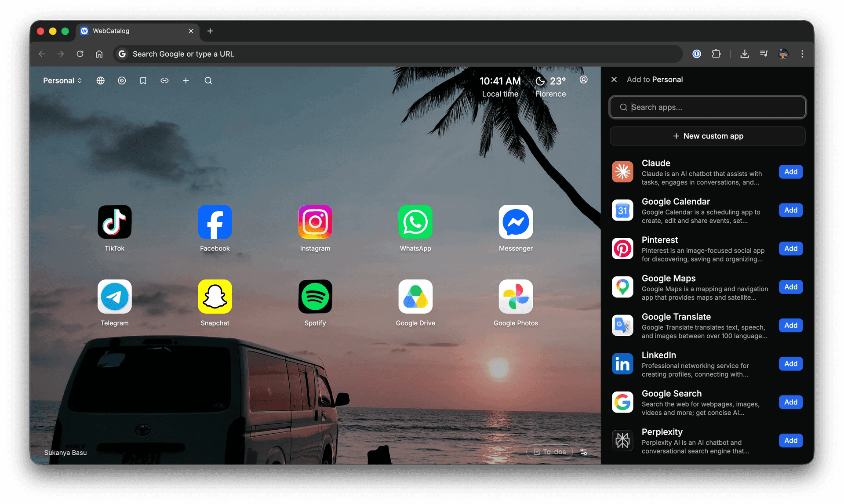
Task: Add the Google Translate app
Action: pyautogui.click(x=790, y=325)
